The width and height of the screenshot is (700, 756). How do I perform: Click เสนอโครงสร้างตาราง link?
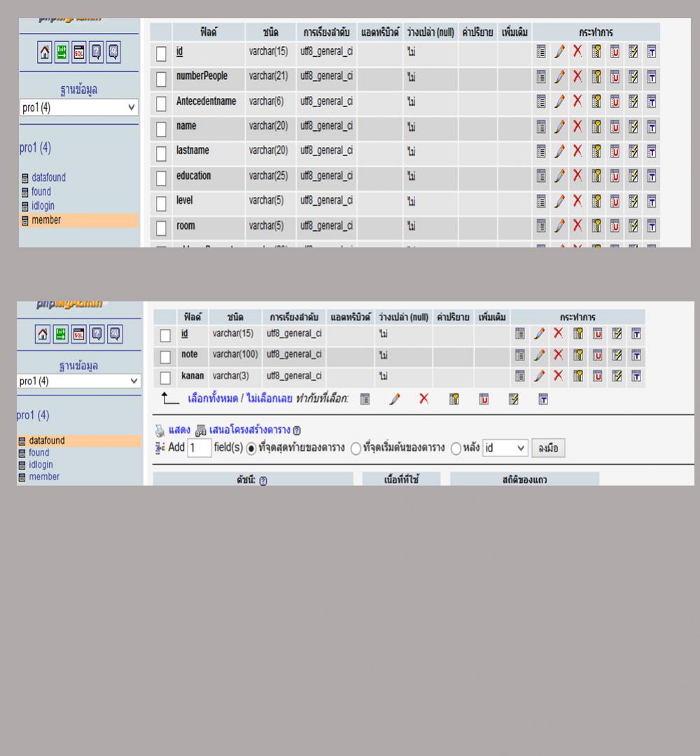(250, 430)
